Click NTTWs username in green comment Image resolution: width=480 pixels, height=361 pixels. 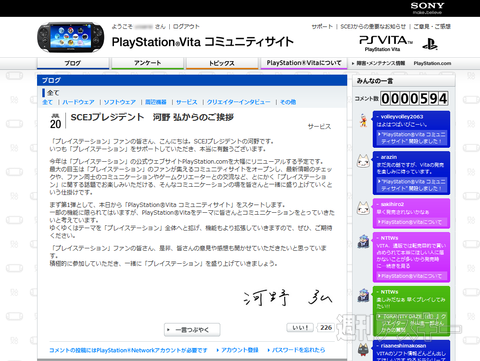click(389, 292)
